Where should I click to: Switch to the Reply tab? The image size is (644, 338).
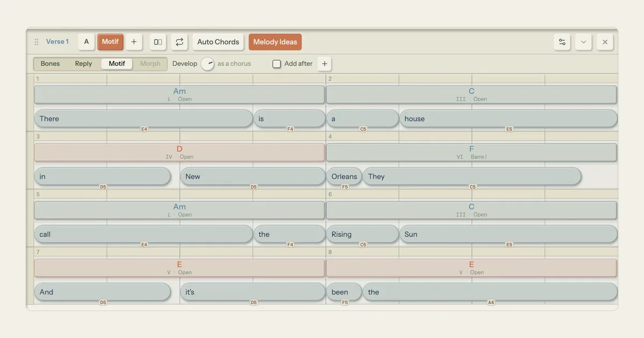[x=84, y=64]
